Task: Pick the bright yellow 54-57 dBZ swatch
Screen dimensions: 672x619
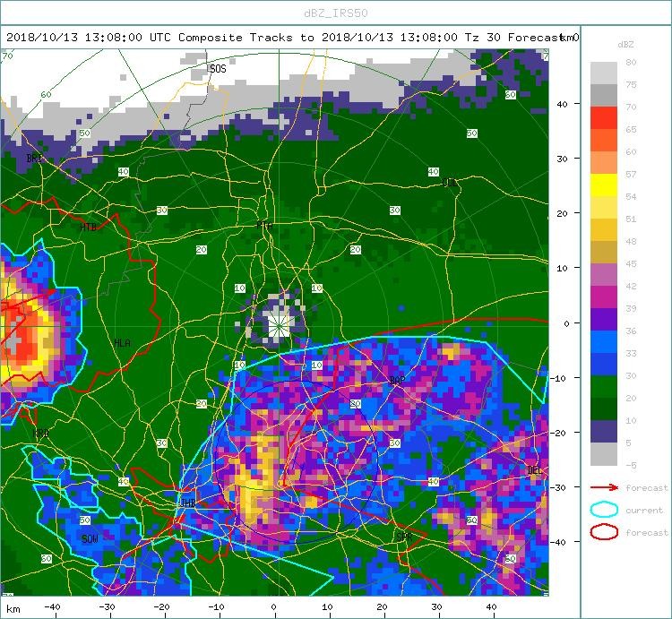Action: point(603,185)
